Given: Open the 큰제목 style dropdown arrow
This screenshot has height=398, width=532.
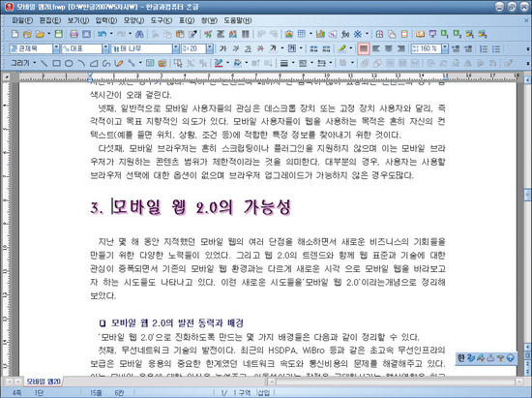Looking at the screenshot, I should [x=56, y=48].
